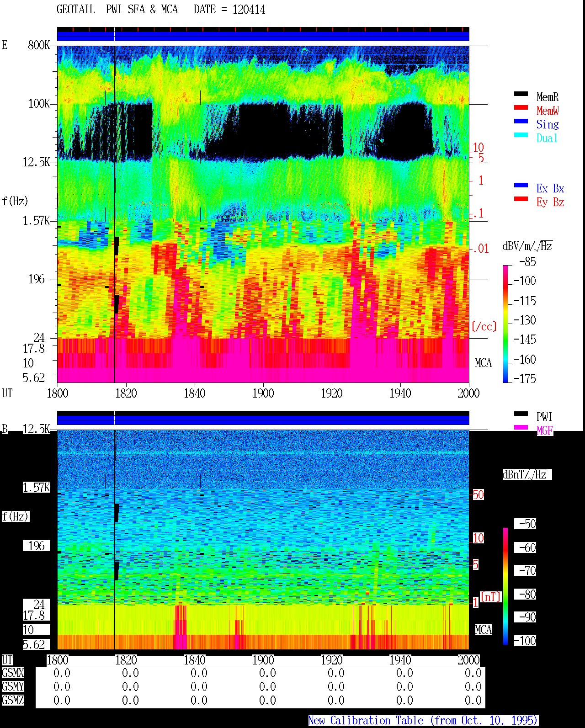Image resolution: width=585 pixels, height=728 pixels.
Task: Click the 'MGF' legend label
Action: [544, 430]
